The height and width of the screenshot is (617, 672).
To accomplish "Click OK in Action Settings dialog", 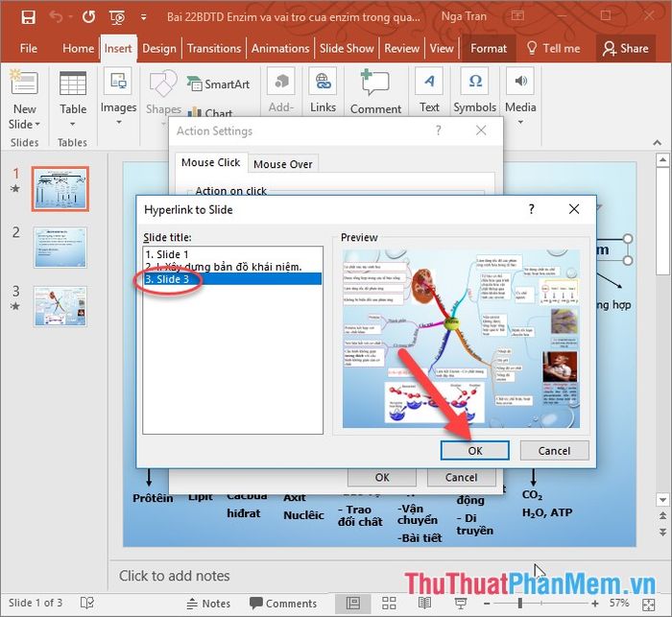I will click(382, 477).
